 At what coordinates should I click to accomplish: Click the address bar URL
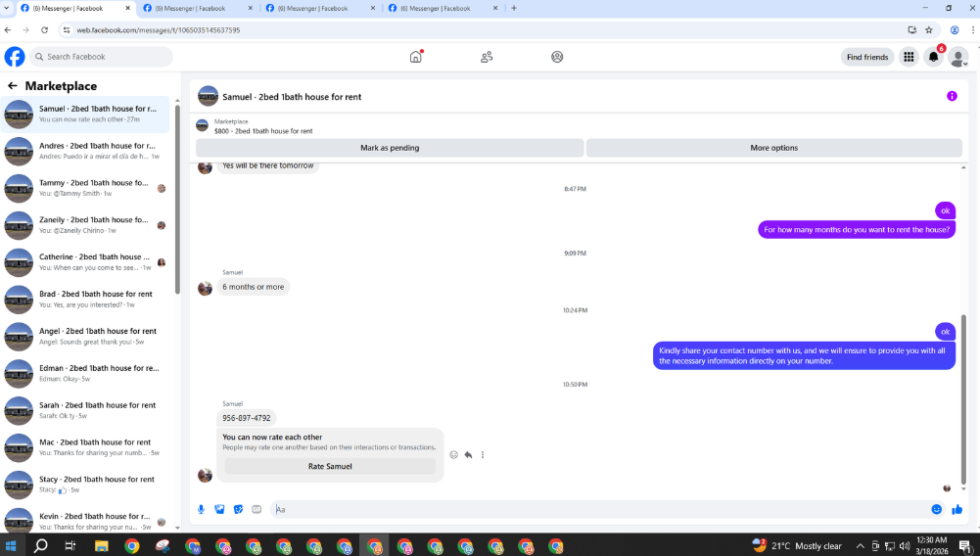[x=159, y=30]
